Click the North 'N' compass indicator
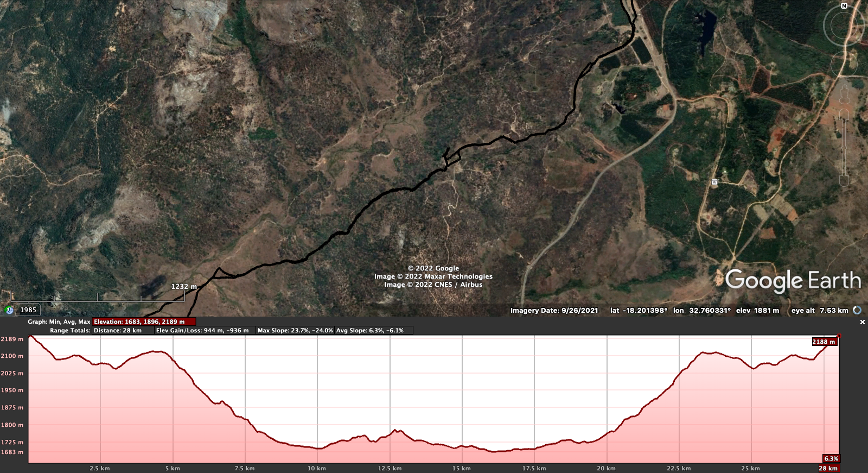 click(844, 6)
